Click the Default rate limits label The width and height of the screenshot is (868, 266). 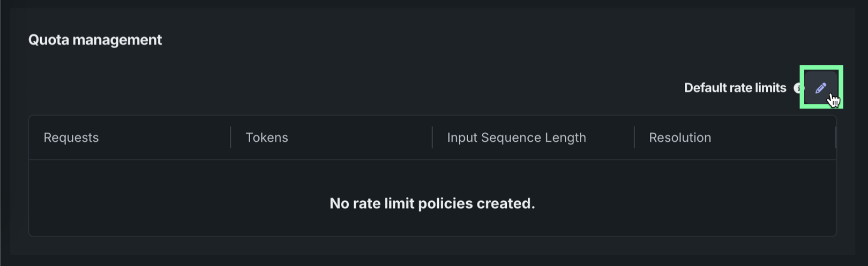tap(735, 88)
